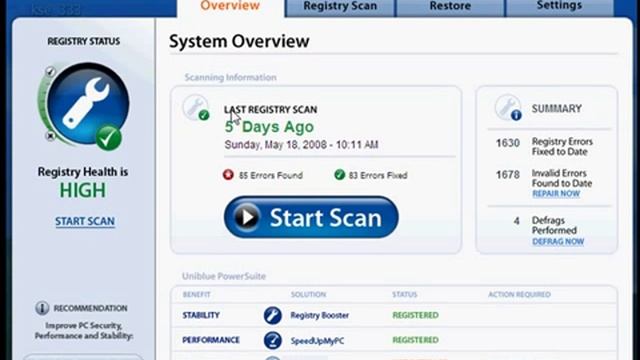Click the '85 Errors Found' text
The height and width of the screenshot is (360, 640).
271,176
